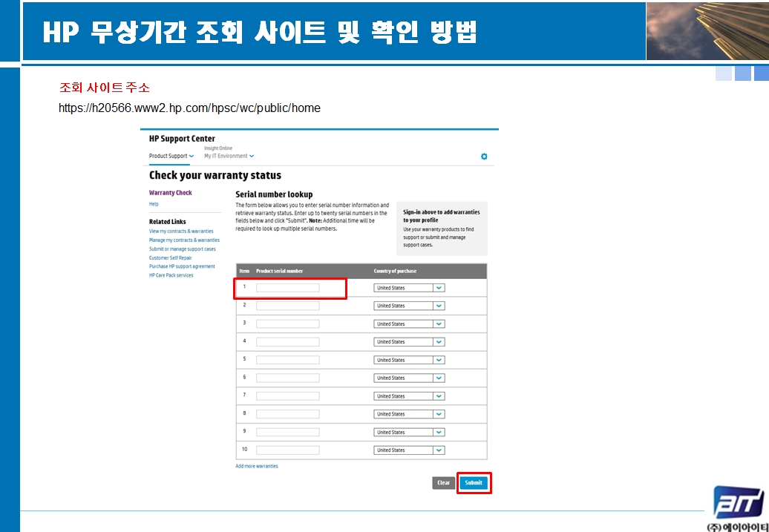Click the Add more warranties link
The width and height of the screenshot is (769, 532).
click(x=257, y=466)
